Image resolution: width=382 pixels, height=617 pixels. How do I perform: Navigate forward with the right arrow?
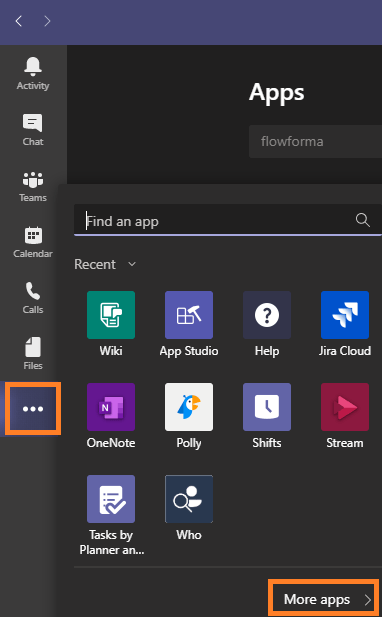[x=47, y=21]
